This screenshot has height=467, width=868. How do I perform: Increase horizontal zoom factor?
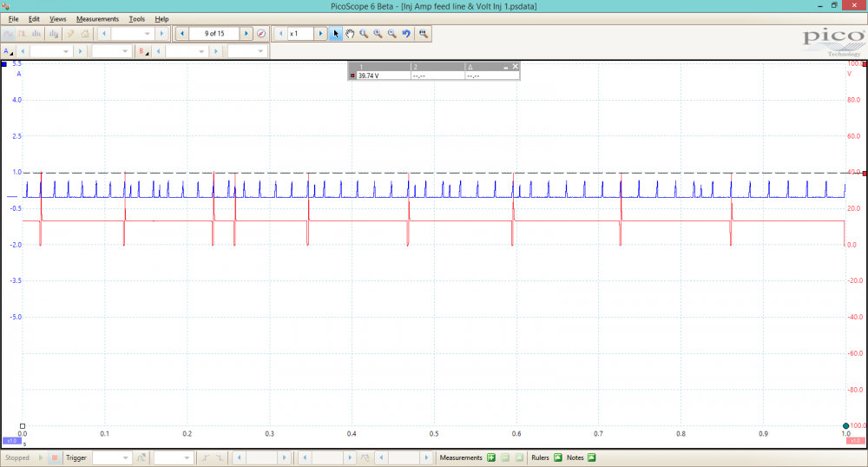tap(320, 34)
